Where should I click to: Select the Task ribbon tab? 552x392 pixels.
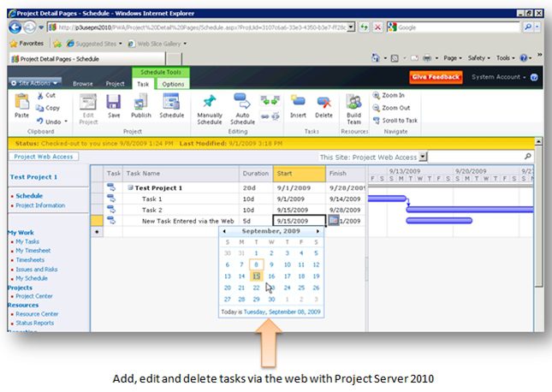coord(143,84)
